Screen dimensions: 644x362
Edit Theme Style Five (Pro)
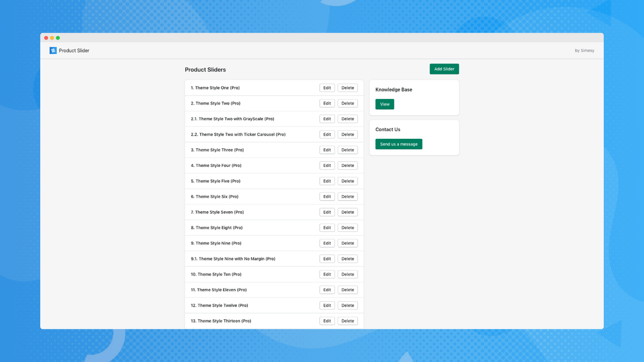coord(327,180)
